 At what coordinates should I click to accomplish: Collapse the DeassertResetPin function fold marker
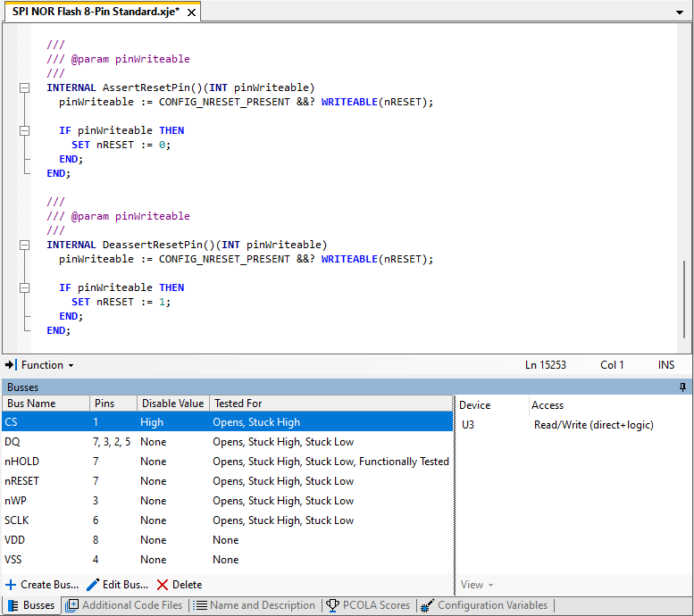tap(25, 245)
